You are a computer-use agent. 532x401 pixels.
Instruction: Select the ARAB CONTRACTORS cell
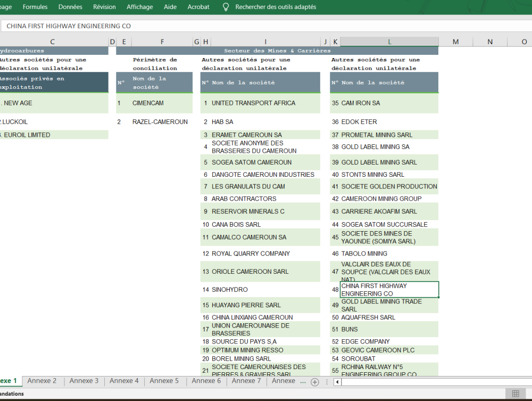(x=265, y=199)
